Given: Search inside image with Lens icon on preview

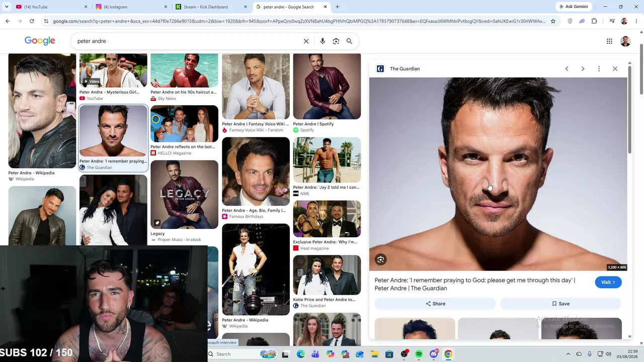Looking at the screenshot, I should pos(381,259).
